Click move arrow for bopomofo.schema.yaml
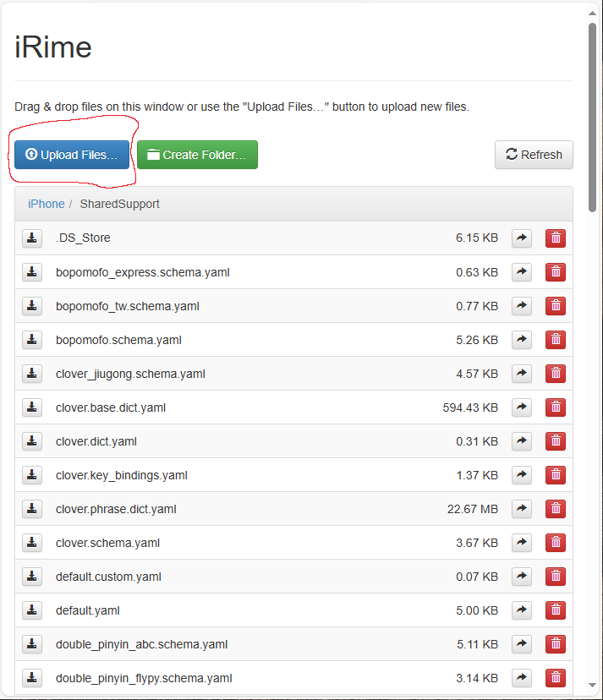This screenshot has height=700, width=603. (x=522, y=340)
